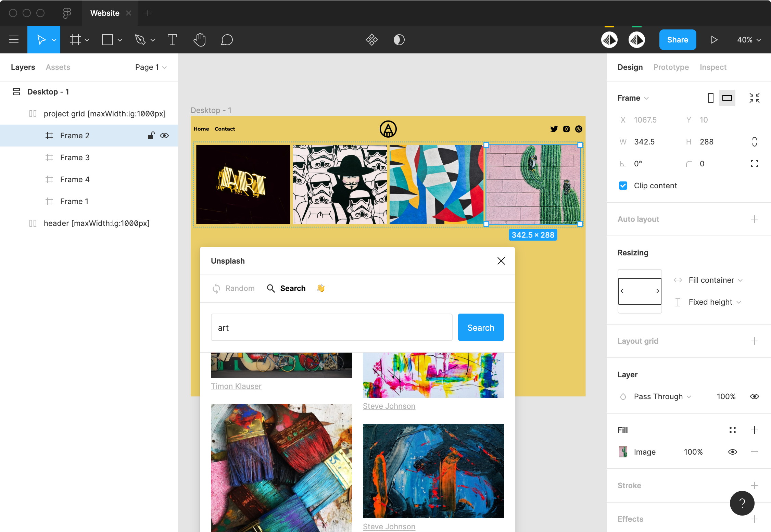
Task: Select the header layer row
Action: click(x=89, y=223)
